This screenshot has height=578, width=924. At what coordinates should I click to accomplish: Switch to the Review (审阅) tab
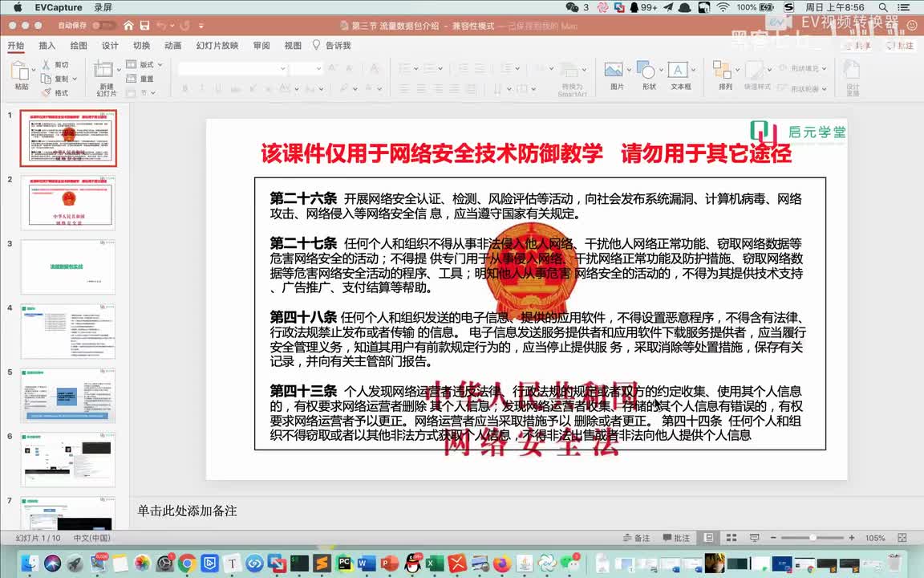(x=261, y=46)
